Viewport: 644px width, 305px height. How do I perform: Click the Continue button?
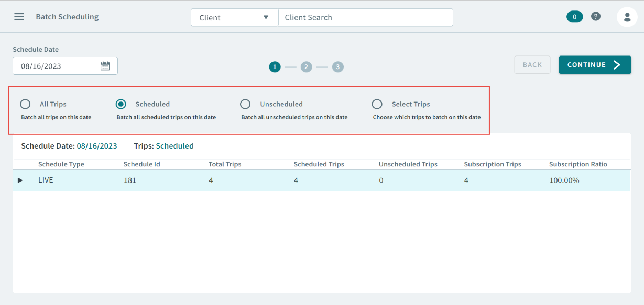pyautogui.click(x=594, y=65)
